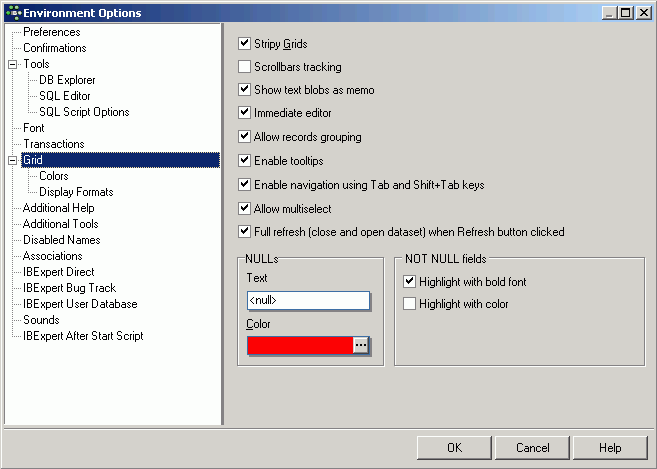Click the Cancel button

(533, 448)
